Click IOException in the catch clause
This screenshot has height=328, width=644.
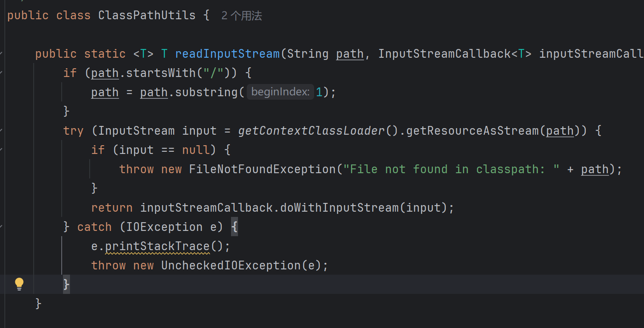(x=164, y=227)
